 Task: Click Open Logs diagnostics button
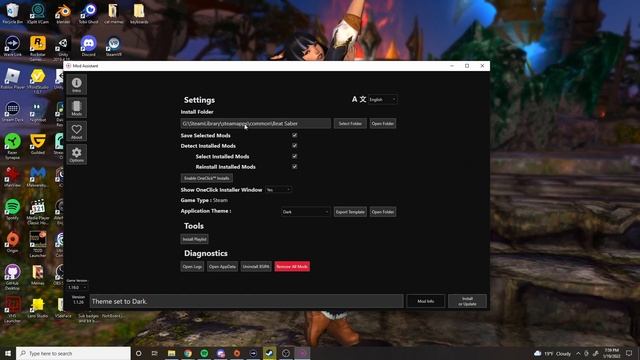[x=192, y=267]
